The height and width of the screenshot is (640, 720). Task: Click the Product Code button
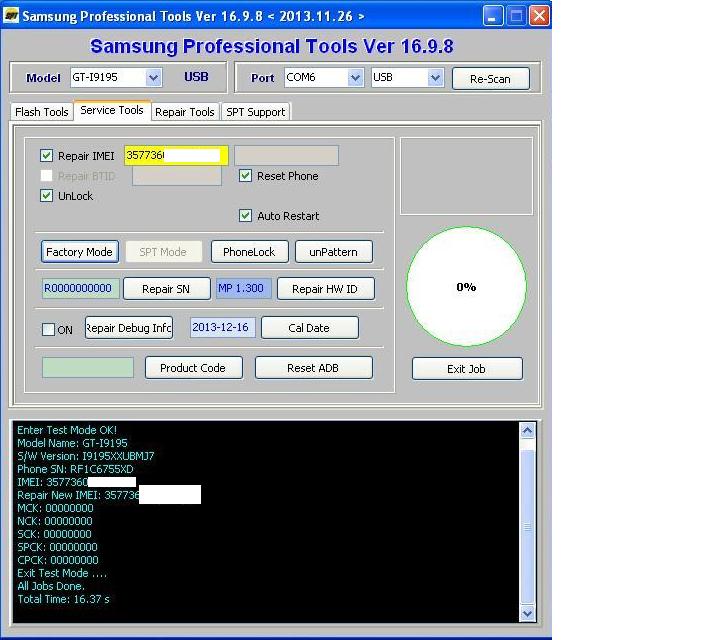coord(193,368)
